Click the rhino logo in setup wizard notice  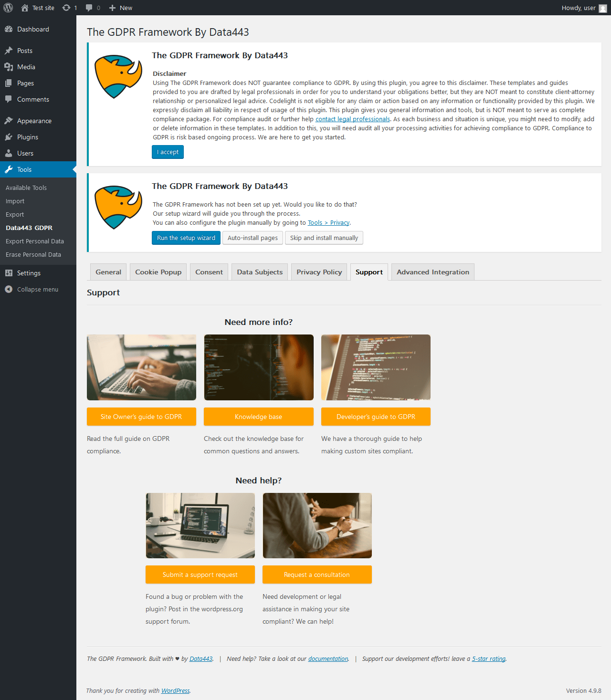point(118,207)
